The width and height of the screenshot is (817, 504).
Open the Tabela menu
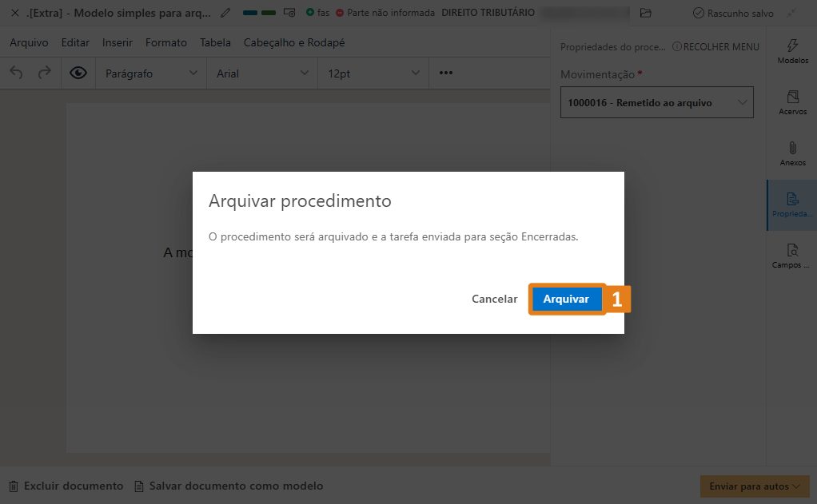pos(214,42)
